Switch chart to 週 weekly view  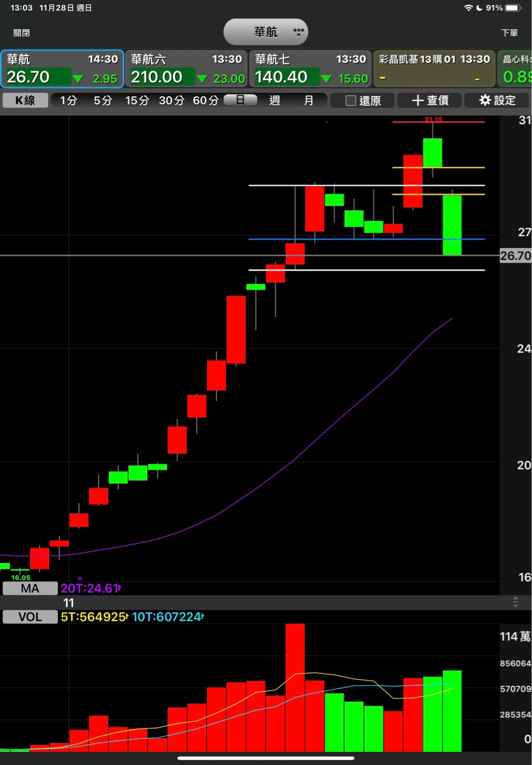pos(274,100)
